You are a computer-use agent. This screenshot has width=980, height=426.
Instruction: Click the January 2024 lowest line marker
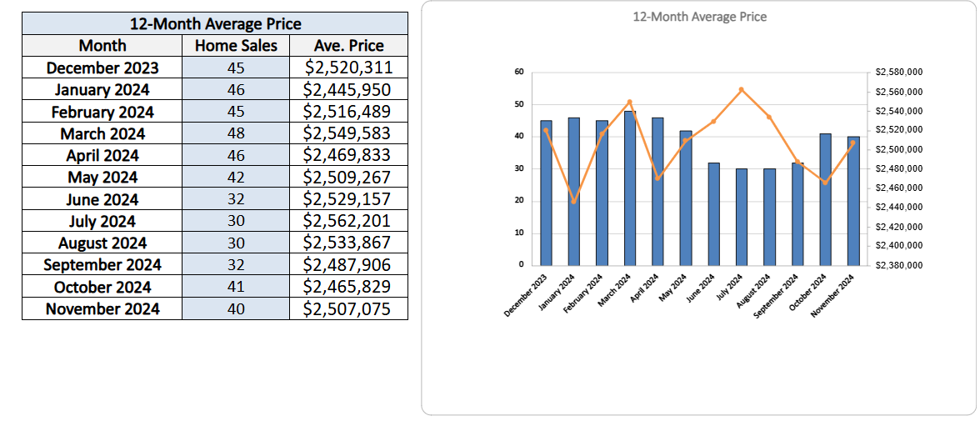pos(573,202)
